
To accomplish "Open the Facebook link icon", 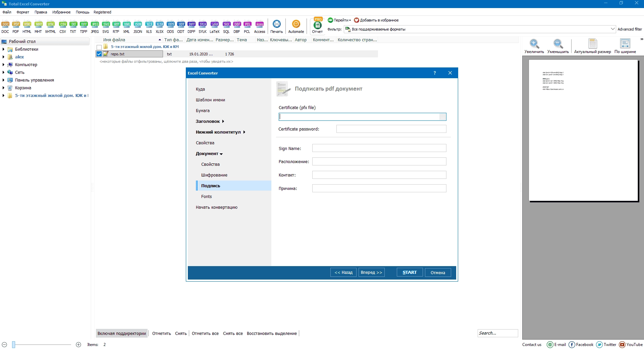I will (572, 345).
